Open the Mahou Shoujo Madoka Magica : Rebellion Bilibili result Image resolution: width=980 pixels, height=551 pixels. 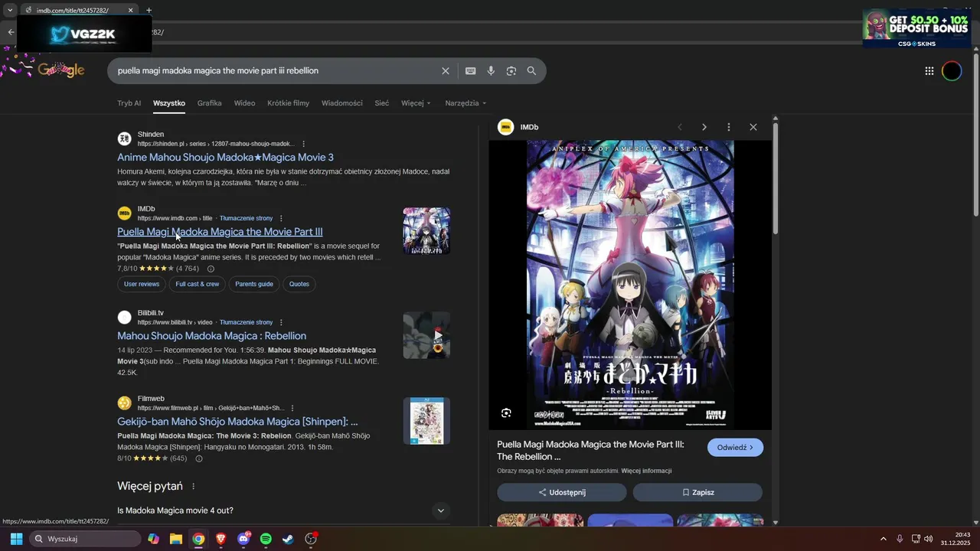pyautogui.click(x=211, y=336)
